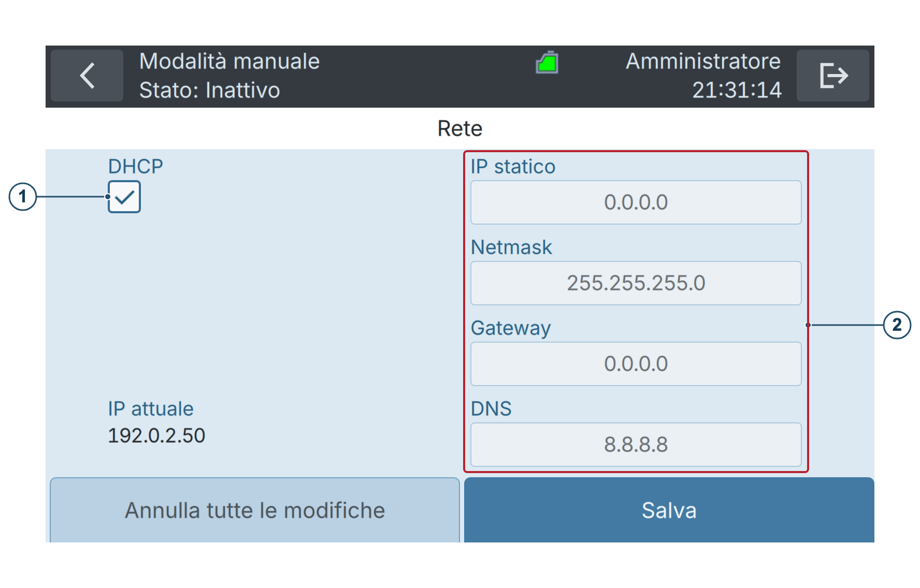The width and height of the screenshot is (920, 588).
Task: Click the Modalità manuale title
Action: pos(229,61)
